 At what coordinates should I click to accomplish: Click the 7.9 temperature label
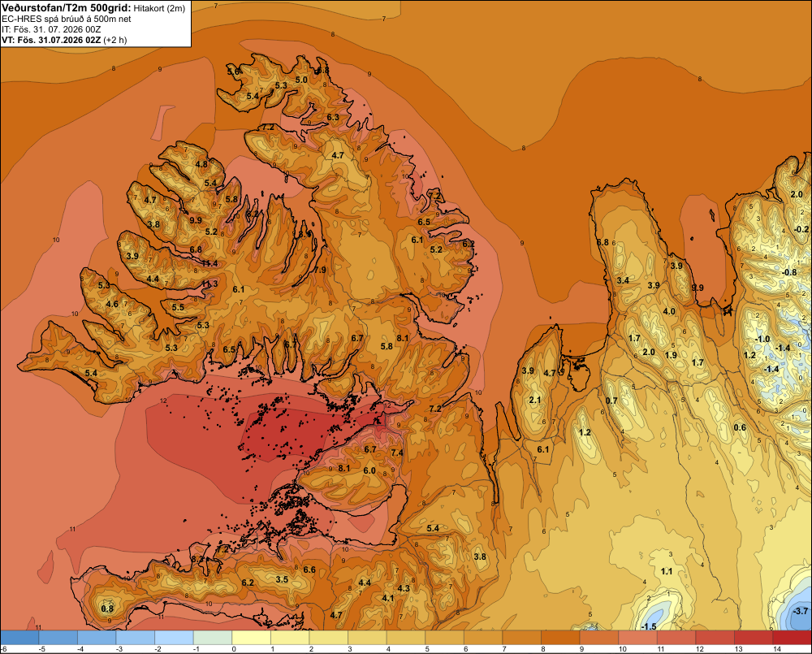(x=320, y=270)
